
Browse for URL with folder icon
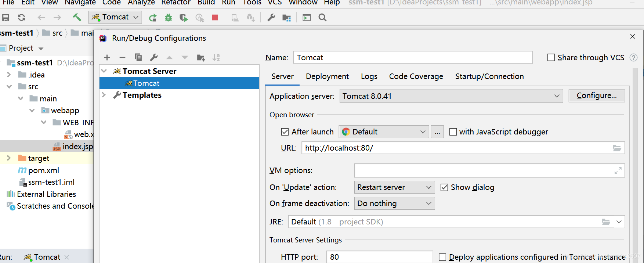point(617,148)
